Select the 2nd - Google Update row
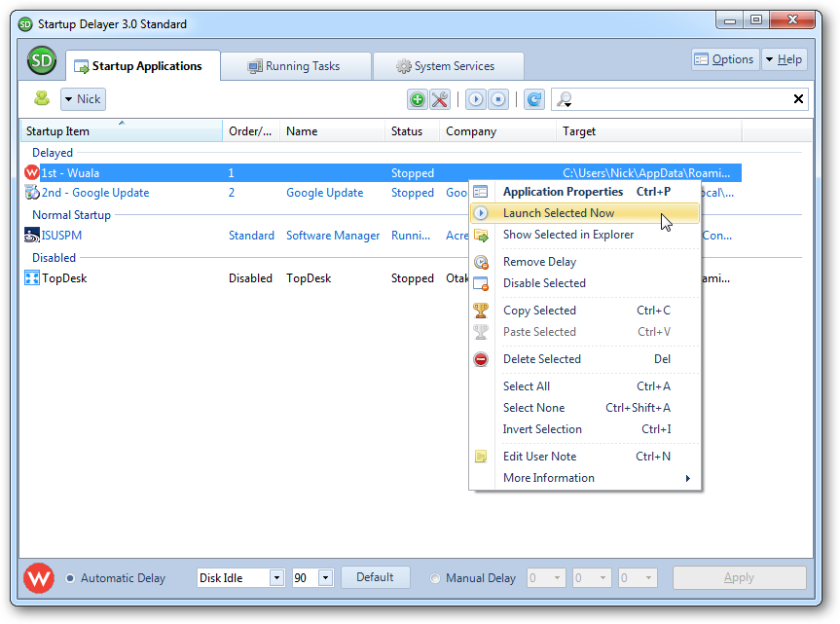 (95, 193)
